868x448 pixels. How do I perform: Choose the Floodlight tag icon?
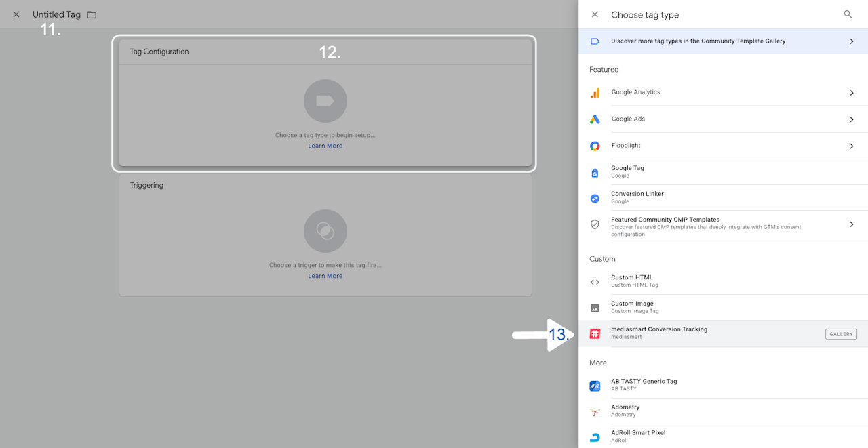[x=595, y=146]
